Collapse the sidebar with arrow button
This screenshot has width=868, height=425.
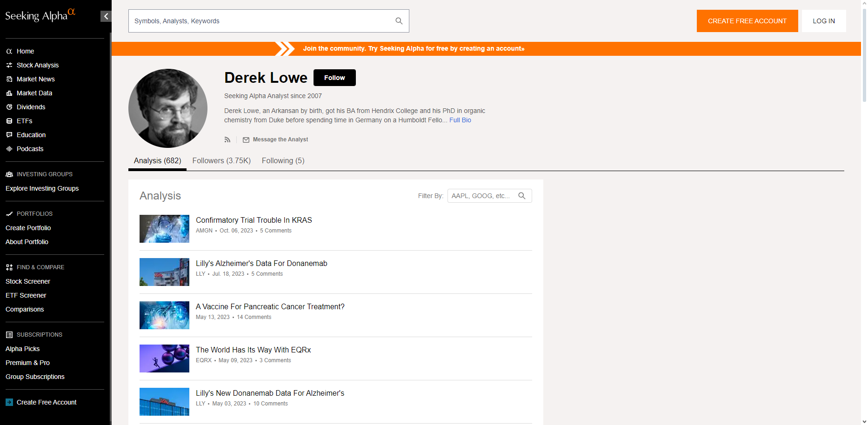(106, 16)
